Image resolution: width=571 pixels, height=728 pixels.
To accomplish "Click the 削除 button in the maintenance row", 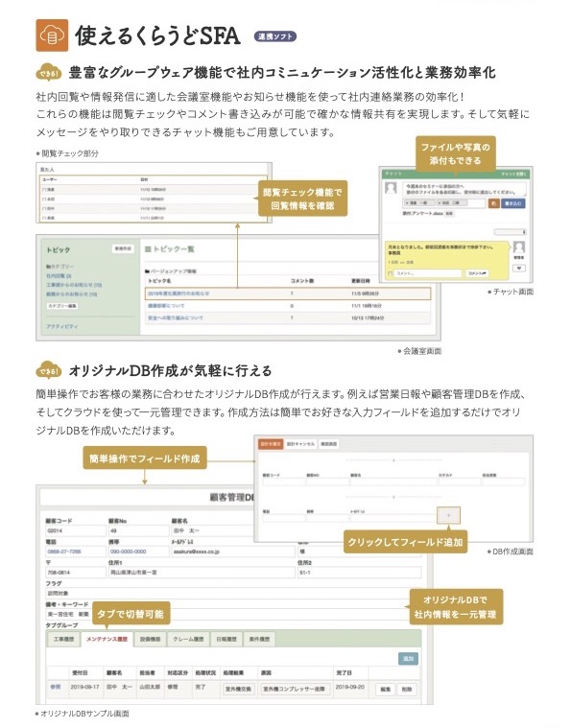I will pyautogui.click(x=407, y=689).
